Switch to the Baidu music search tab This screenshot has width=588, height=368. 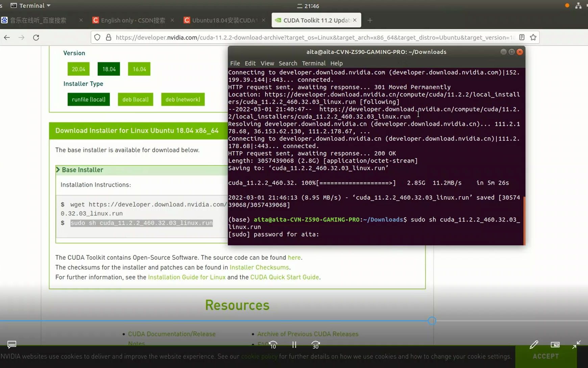(x=38, y=20)
